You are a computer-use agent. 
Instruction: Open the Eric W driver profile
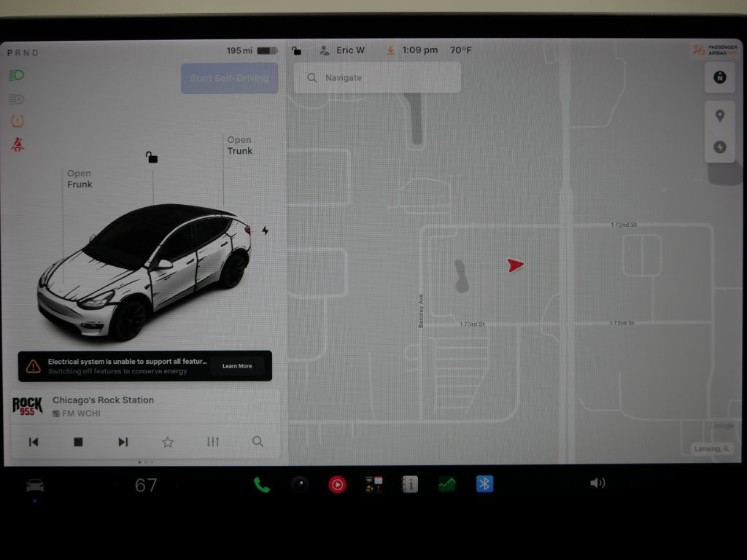pyautogui.click(x=342, y=50)
